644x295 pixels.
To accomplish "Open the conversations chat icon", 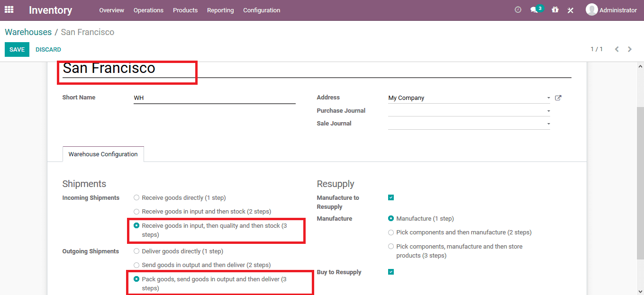I will [x=534, y=10].
